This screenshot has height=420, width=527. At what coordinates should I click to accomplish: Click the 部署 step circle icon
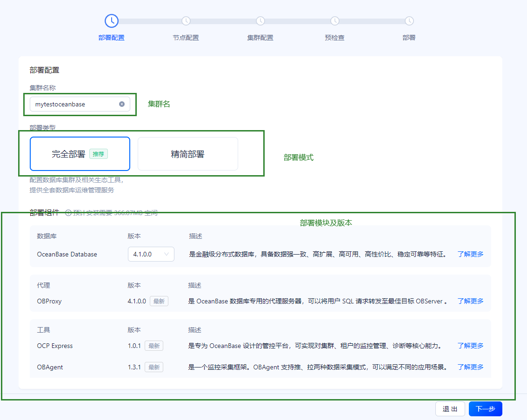(x=409, y=21)
